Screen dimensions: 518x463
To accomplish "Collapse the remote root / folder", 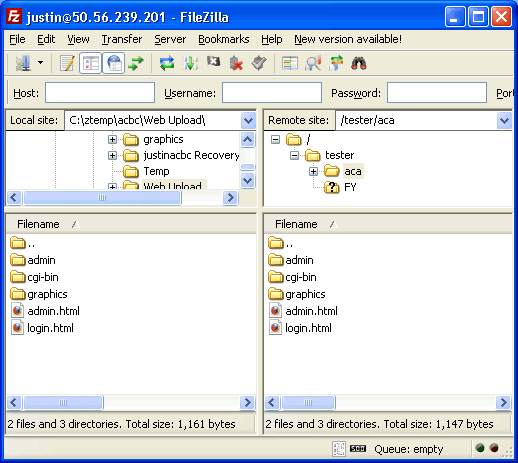I will coord(275,139).
